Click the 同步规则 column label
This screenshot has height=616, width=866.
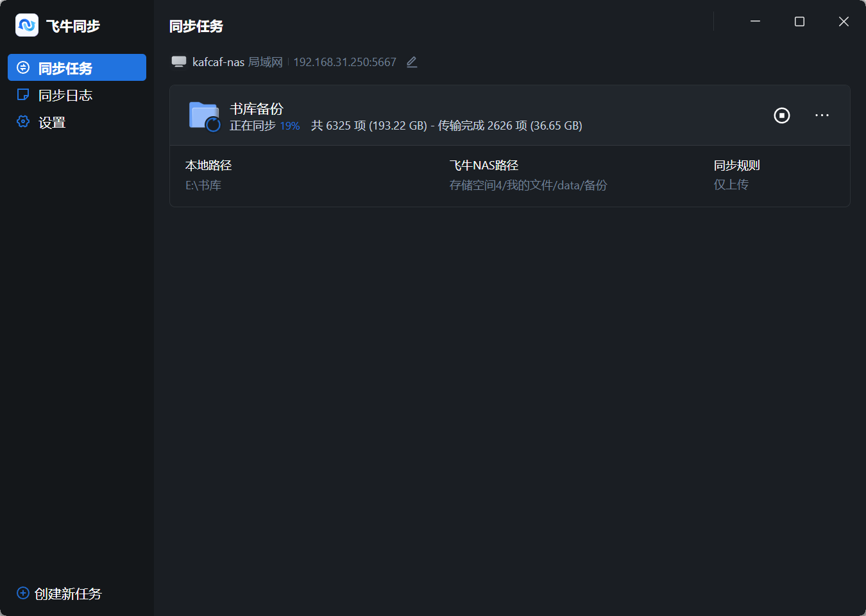coord(737,166)
